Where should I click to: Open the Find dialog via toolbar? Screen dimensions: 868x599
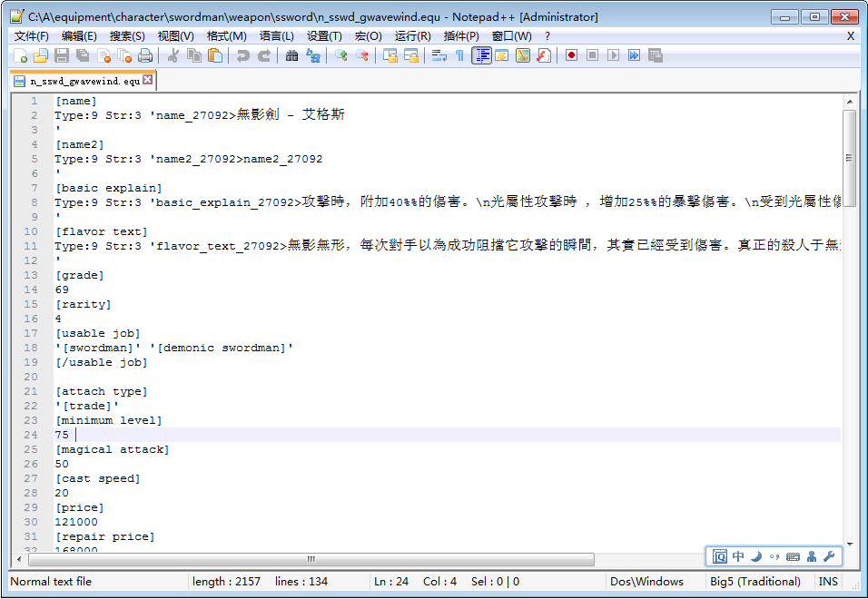point(292,54)
